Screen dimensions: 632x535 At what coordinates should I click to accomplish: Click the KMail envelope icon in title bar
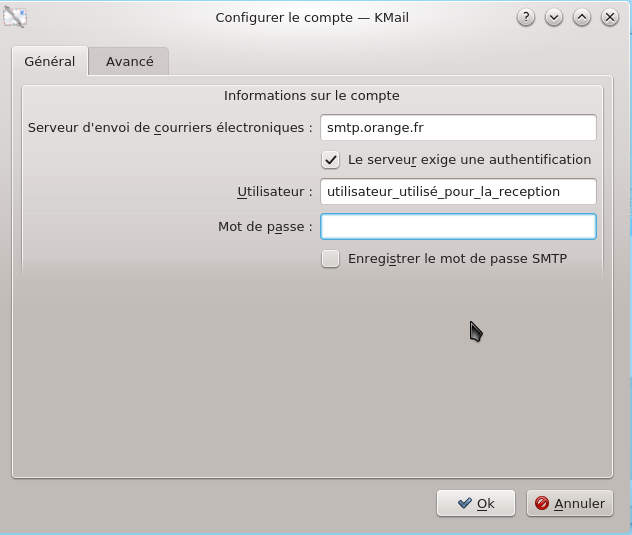[15, 17]
